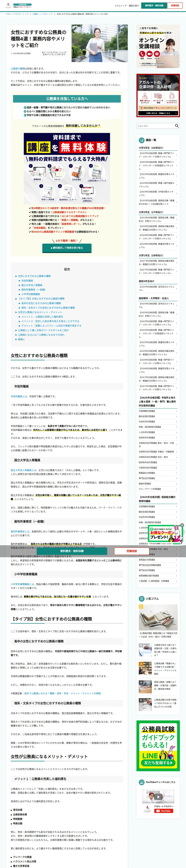Go to コラムトップ breadcrumb link
186x868 pixels.
tap(47, 14)
